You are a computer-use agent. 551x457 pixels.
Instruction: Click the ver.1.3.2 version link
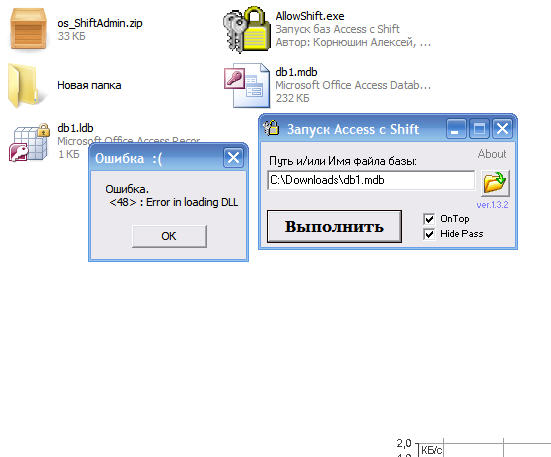(x=492, y=205)
